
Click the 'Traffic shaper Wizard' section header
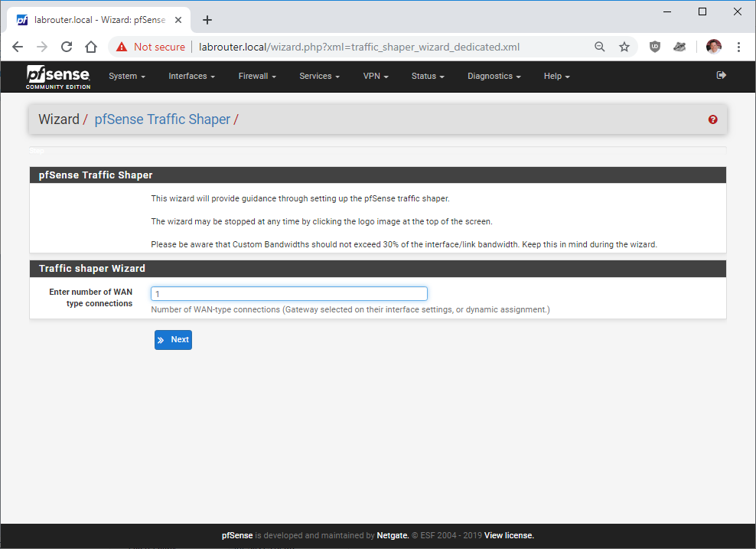378,269
